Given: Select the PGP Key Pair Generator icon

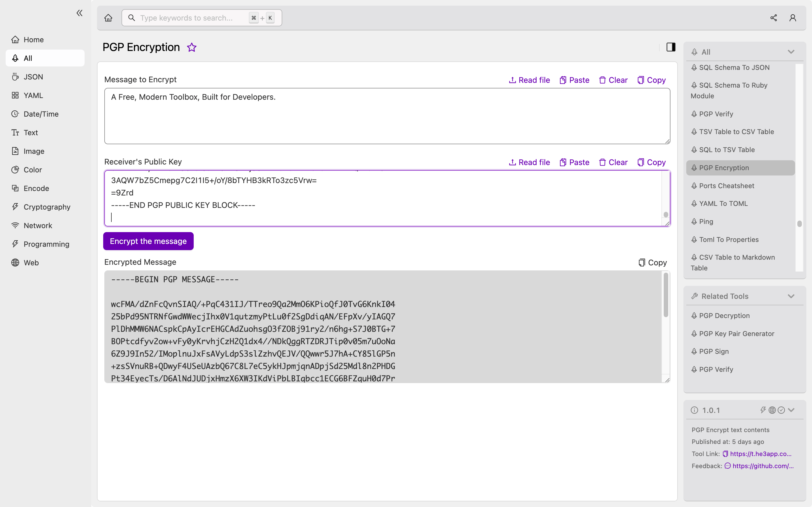Looking at the screenshot, I should pos(694,333).
